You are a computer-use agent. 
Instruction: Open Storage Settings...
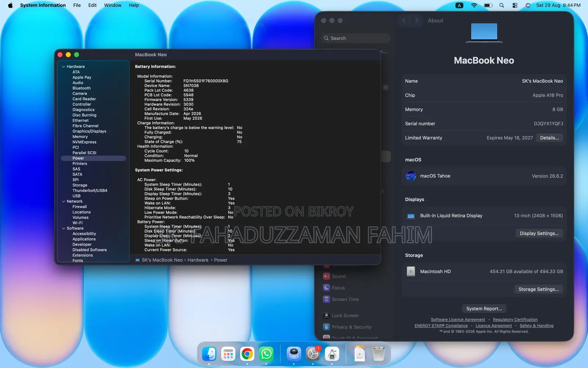point(538,289)
